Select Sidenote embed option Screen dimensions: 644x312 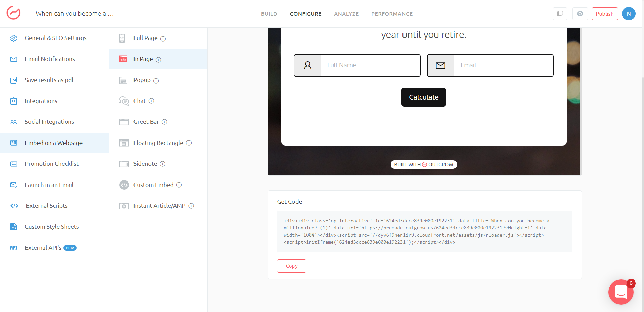tap(158, 164)
